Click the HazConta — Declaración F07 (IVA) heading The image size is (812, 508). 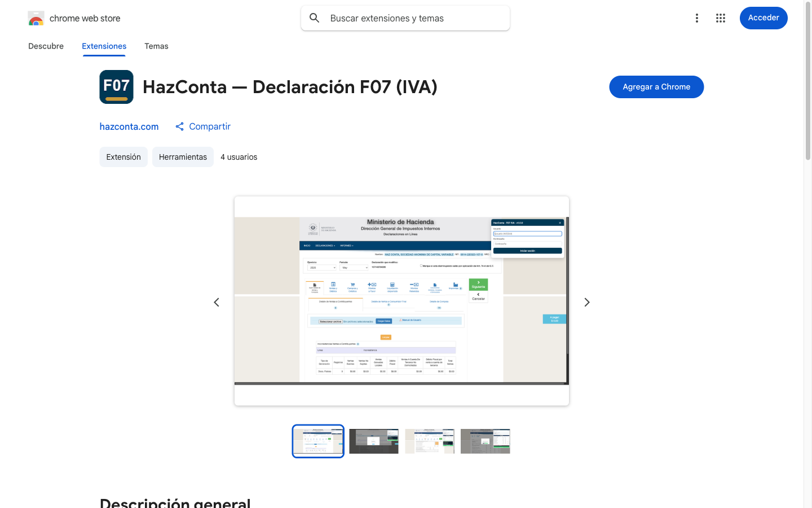(x=290, y=87)
